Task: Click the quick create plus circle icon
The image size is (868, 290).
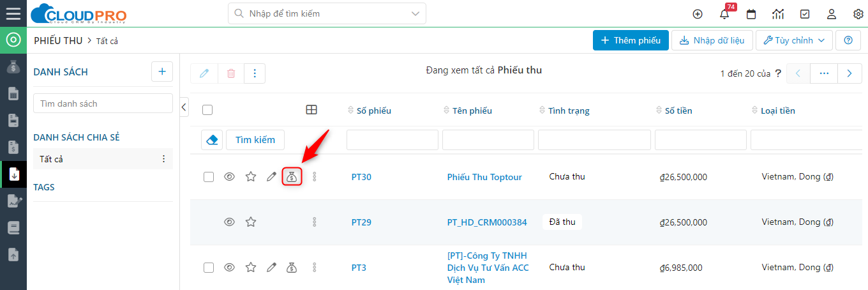Action: tap(698, 14)
